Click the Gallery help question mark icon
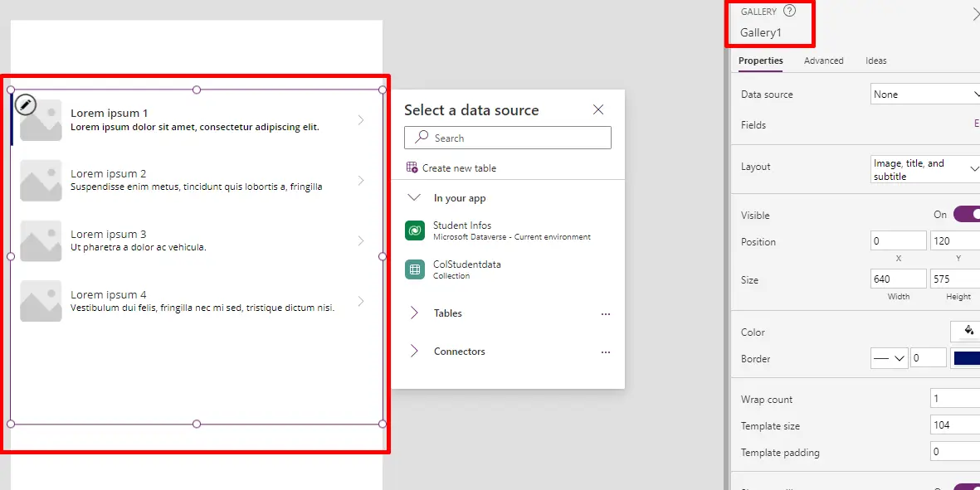The width and height of the screenshot is (980, 490). coord(789,11)
